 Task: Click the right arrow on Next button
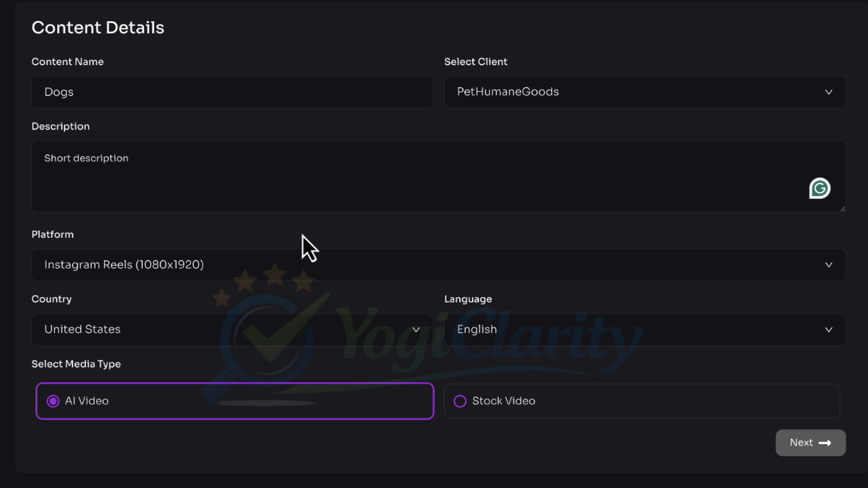(x=825, y=443)
